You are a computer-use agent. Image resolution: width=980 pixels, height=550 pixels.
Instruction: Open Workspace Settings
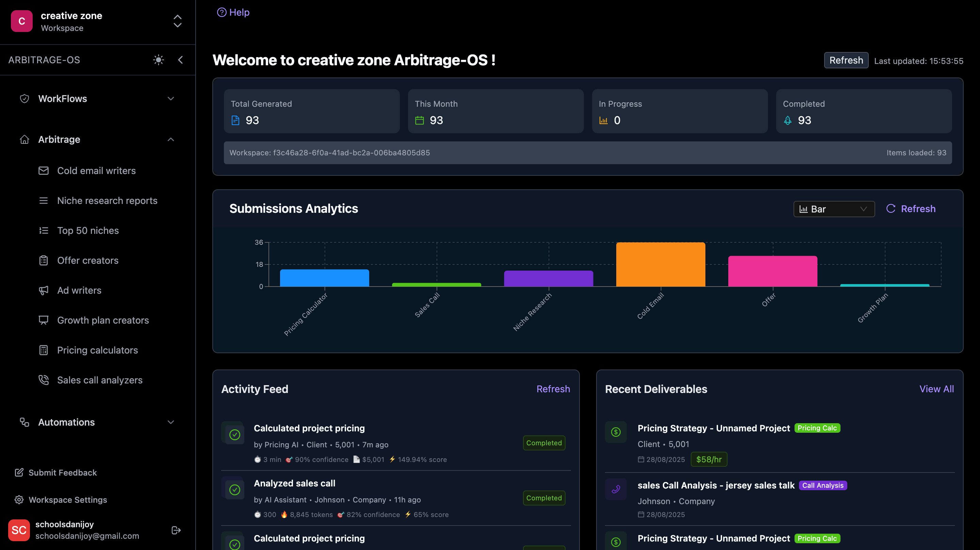(x=68, y=499)
